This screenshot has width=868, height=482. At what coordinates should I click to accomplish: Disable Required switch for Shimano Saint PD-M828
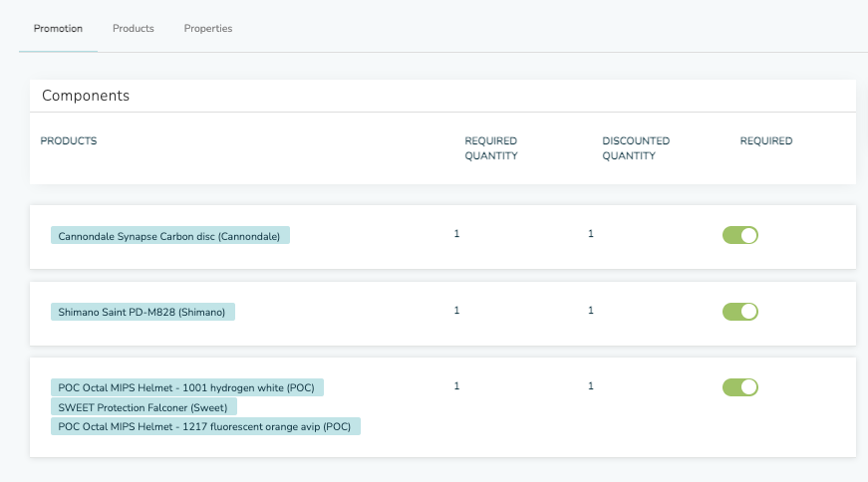point(739,312)
